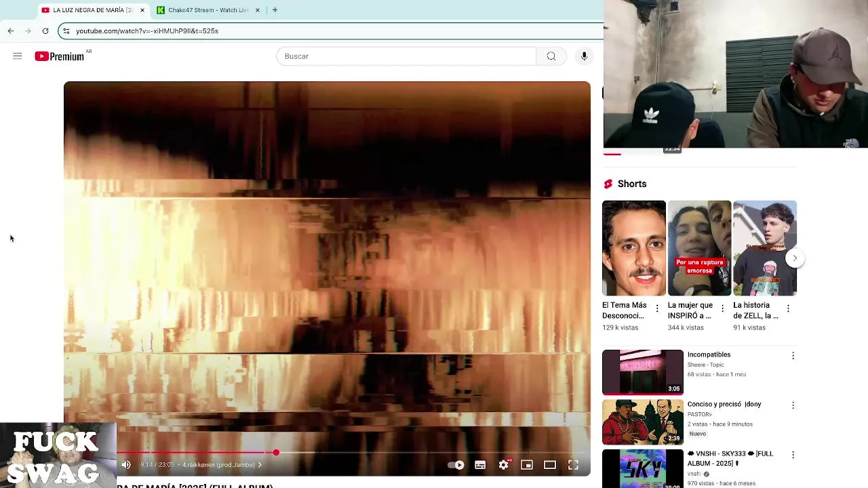Reload the YouTube page
The width and height of the screenshot is (868, 488).
(x=45, y=30)
